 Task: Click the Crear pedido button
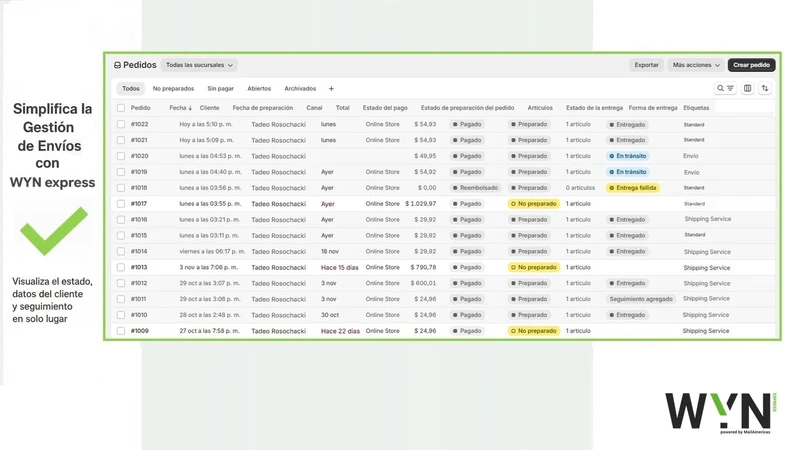[x=752, y=65]
